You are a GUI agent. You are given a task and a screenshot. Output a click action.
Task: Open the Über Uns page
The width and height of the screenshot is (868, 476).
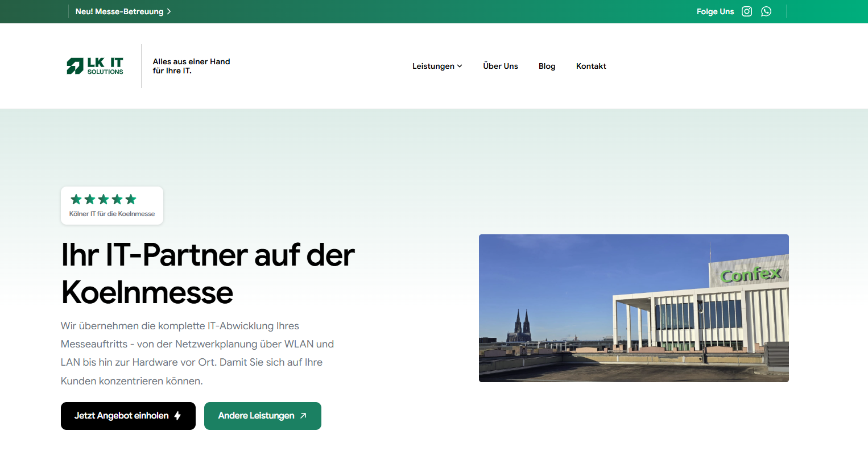click(x=501, y=66)
